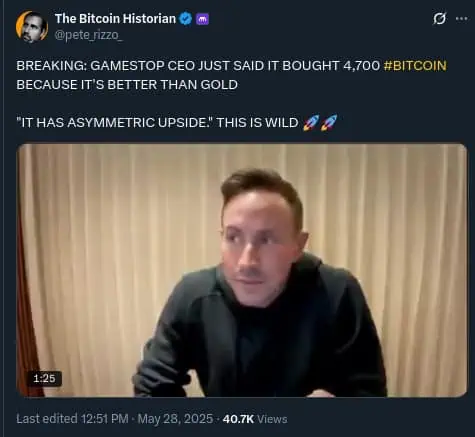Image resolution: width=475 pixels, height=437 pixels.
Task: Open the three-dot more options menu
Action: 462,19
